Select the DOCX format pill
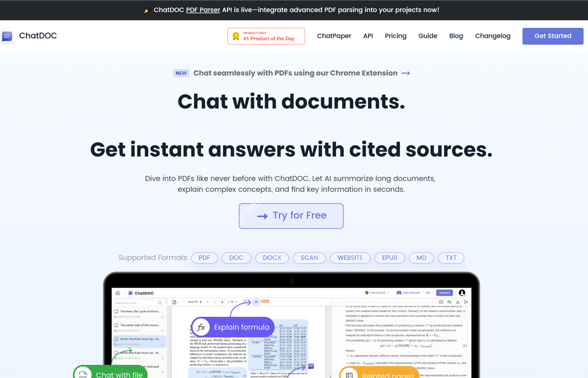588x378 pixels. (x=272, y=258)
